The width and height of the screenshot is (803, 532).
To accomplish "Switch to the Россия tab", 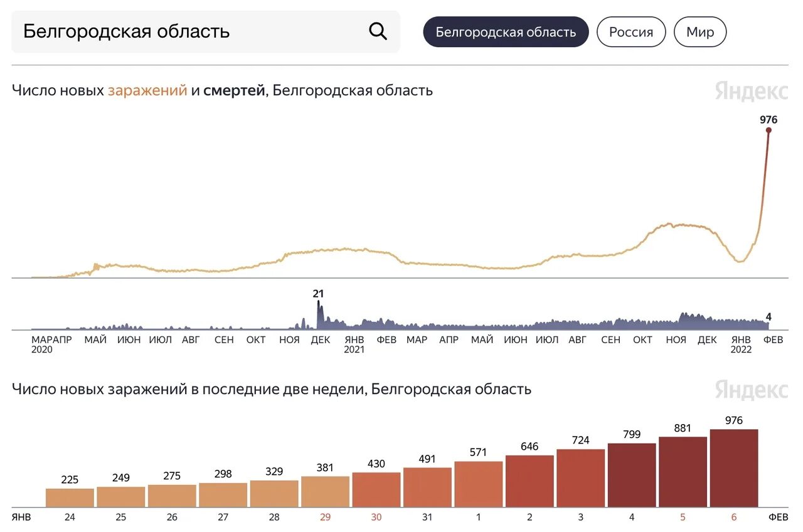I will click(630, 32).
